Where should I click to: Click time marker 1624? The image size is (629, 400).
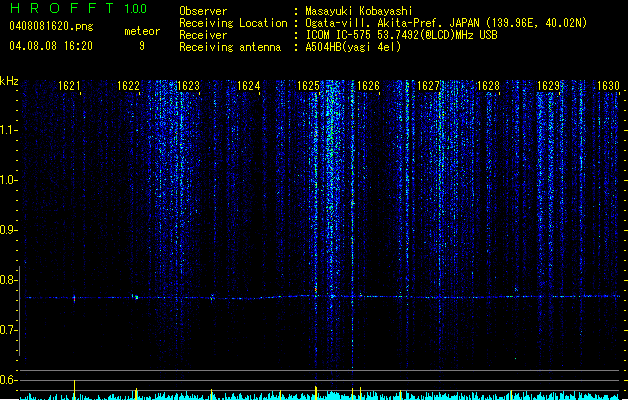[248, 86]
